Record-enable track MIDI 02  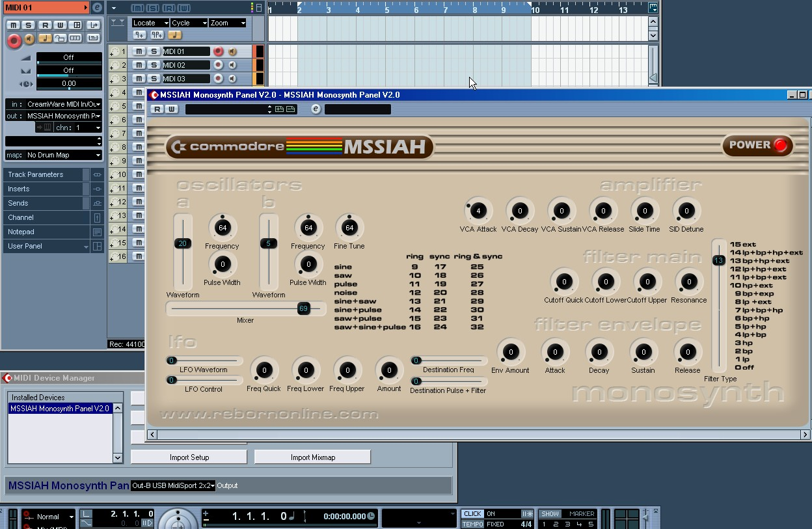tap(219, 65)
